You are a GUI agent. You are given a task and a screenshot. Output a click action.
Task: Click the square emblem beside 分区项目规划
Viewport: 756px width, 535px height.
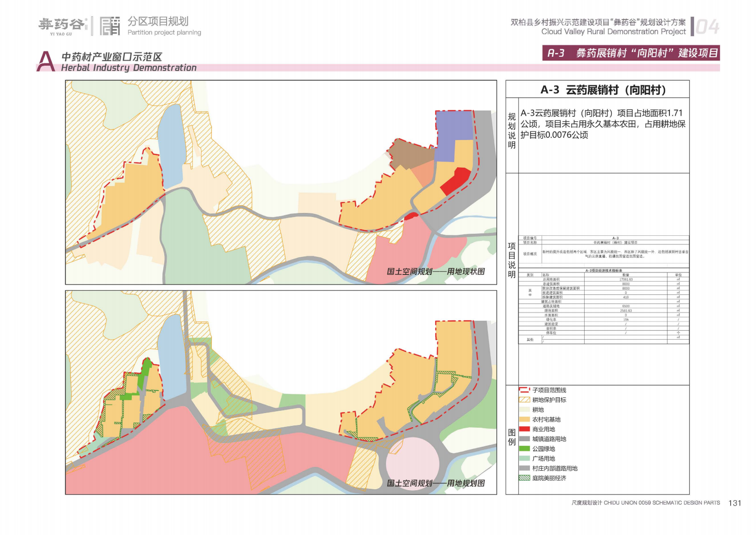[x=109, y=26]
